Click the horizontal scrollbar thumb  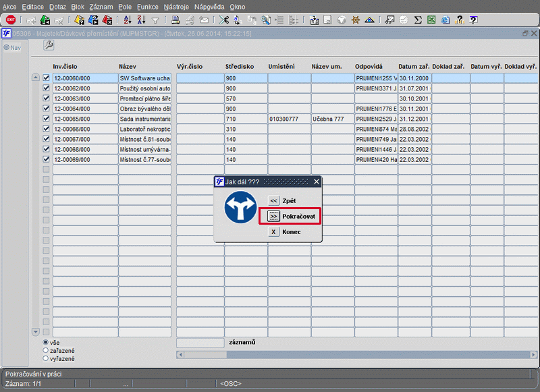[x=205, y=354]
